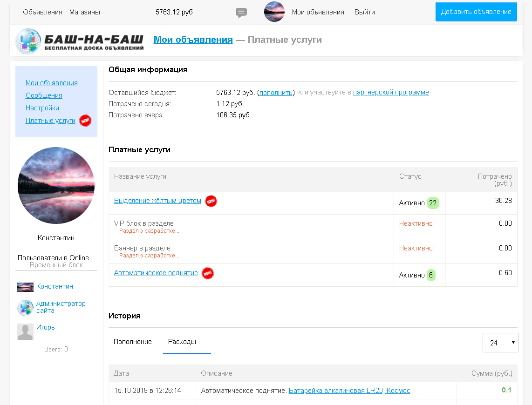Click the Потрачено вчера value 106.35 руб.
This screenshot has height=405, width=532.
click(x=234, y=115)
